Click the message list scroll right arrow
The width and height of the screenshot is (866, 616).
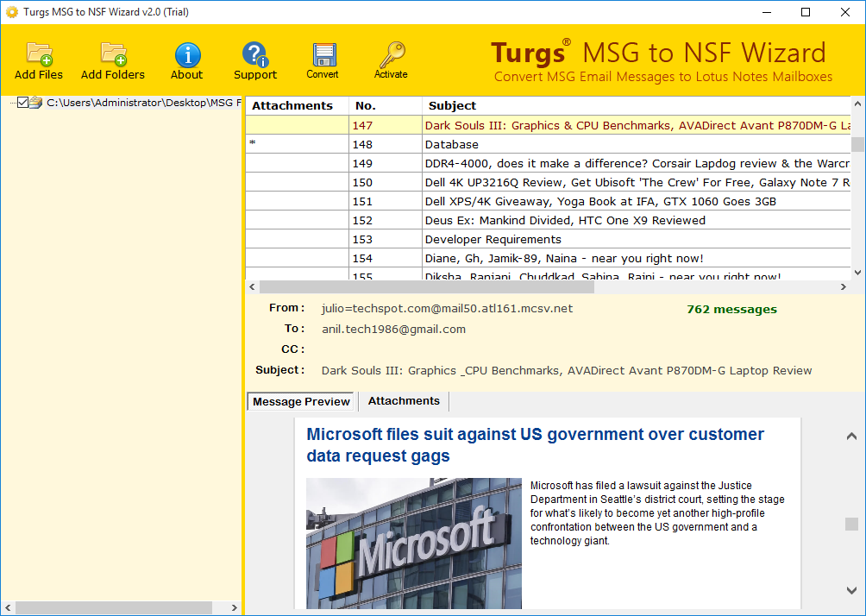[844, 286]
